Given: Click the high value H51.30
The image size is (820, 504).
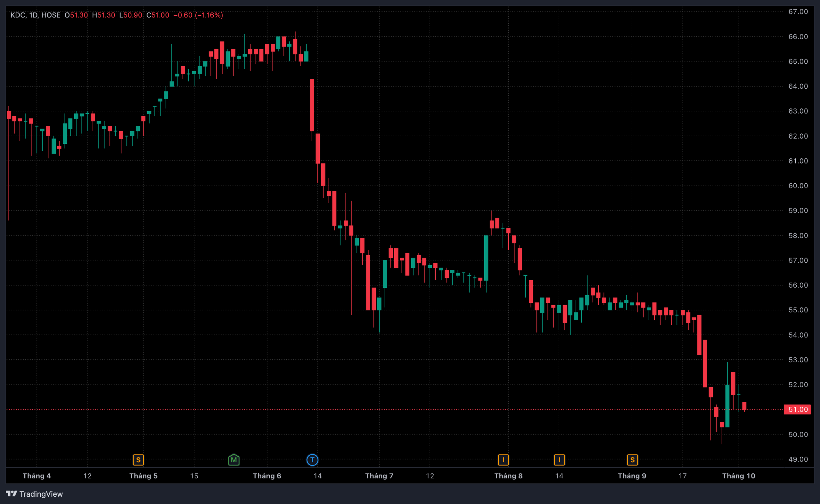Looking at the screenshot, I should [103, 15].
